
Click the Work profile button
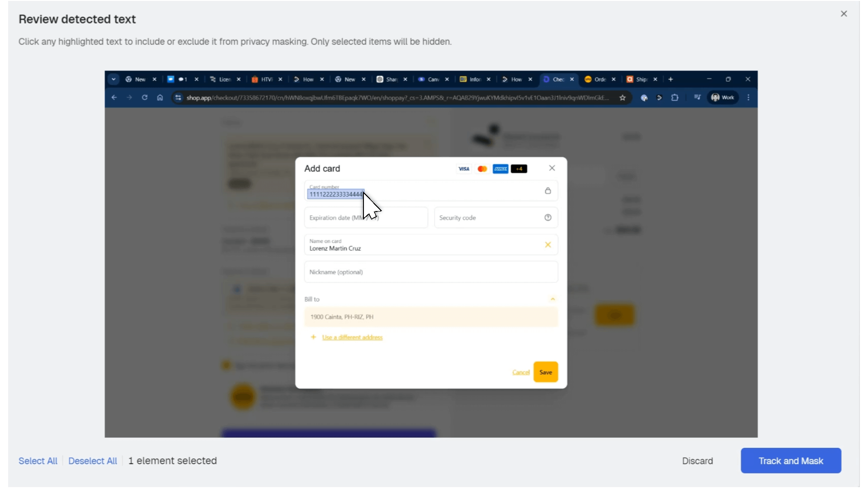coord(722,98)
